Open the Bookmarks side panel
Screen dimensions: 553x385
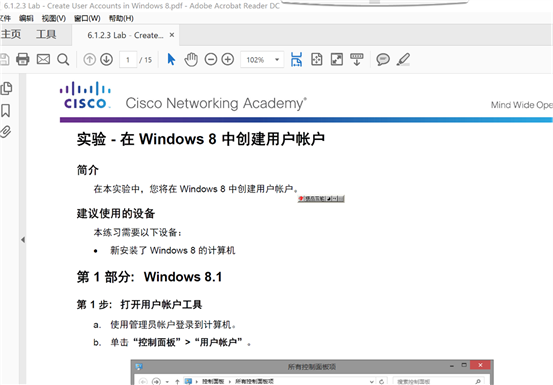click(5, 110)
